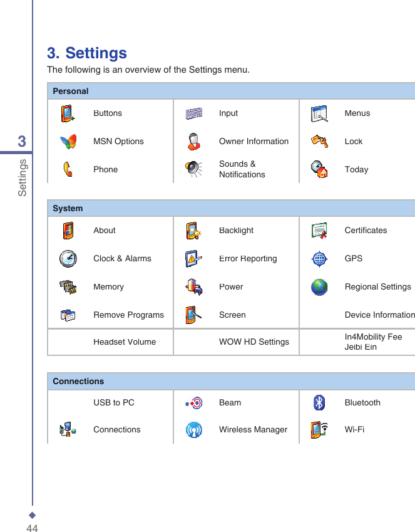The height and width of the screenshot is (532, 415).
Task: Click the Screen stylus icon
Action: (193, 315)
